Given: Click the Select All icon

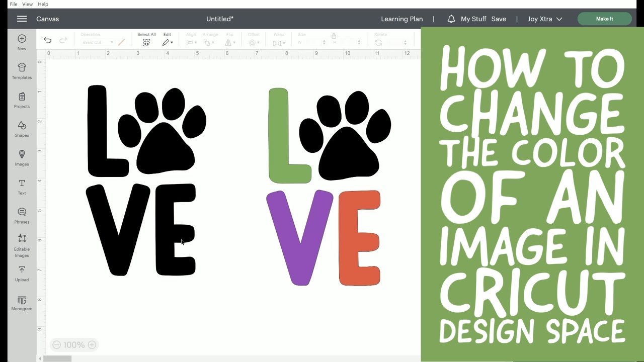Looking at the screenshot, I should pos(146,43).
